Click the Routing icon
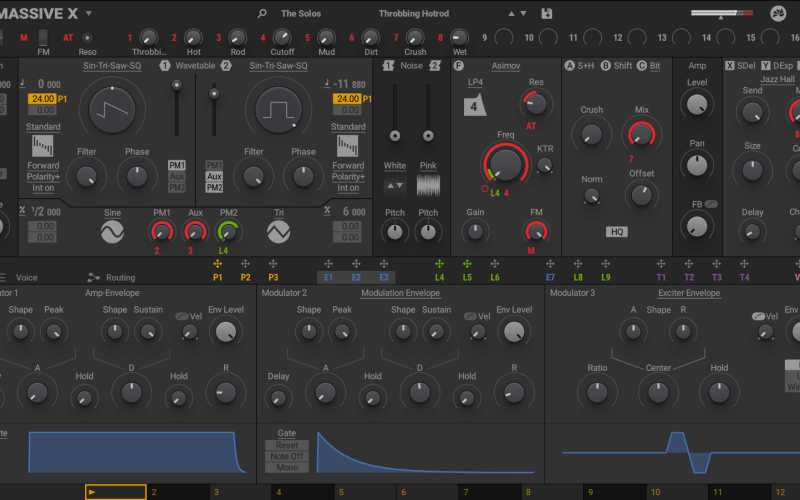The width and height of the screenshot is (800, 500). 93,278
